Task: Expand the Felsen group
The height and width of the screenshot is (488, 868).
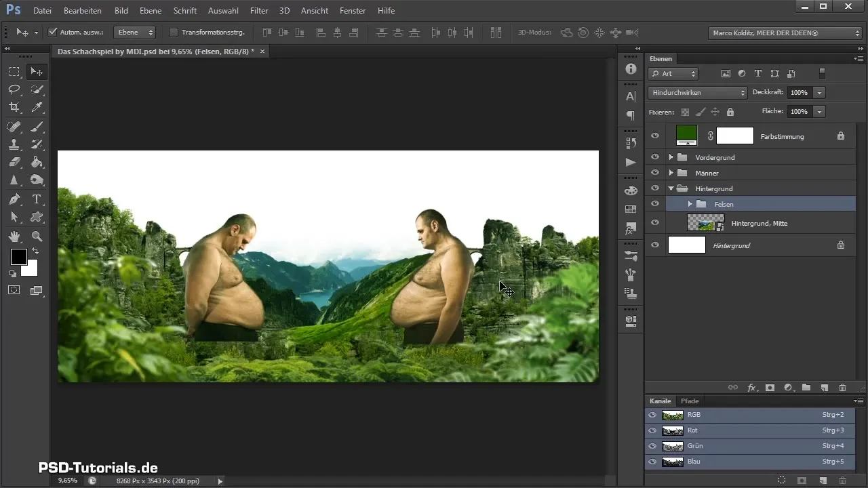Action: click(690, 204)
